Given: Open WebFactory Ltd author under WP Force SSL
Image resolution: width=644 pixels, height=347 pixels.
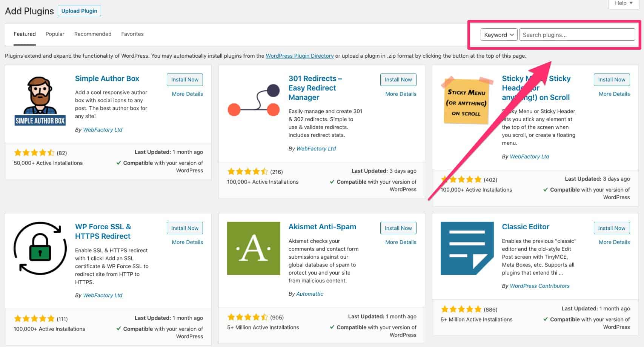Looking at the screenshot, I should click(x=103, y=295).
